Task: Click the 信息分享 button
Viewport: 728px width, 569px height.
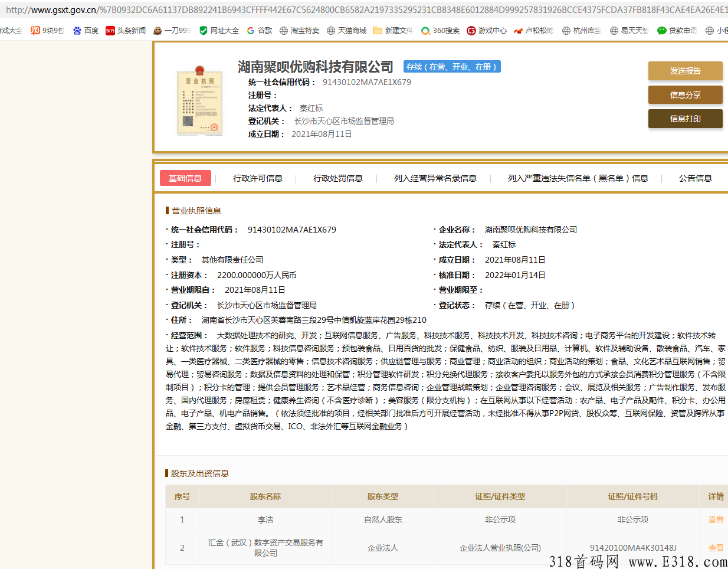Action: (x=685, y=95)
